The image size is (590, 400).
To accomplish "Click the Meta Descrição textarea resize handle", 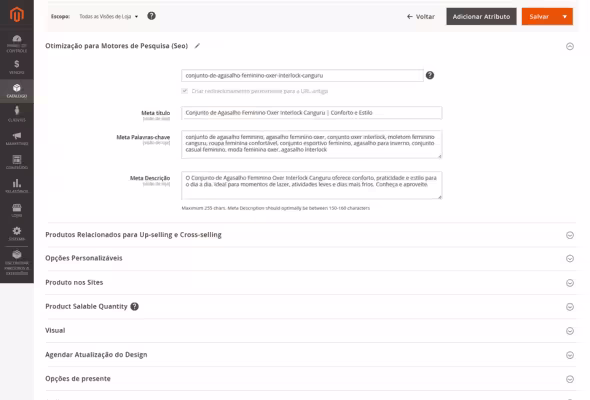I will (439, 197).
